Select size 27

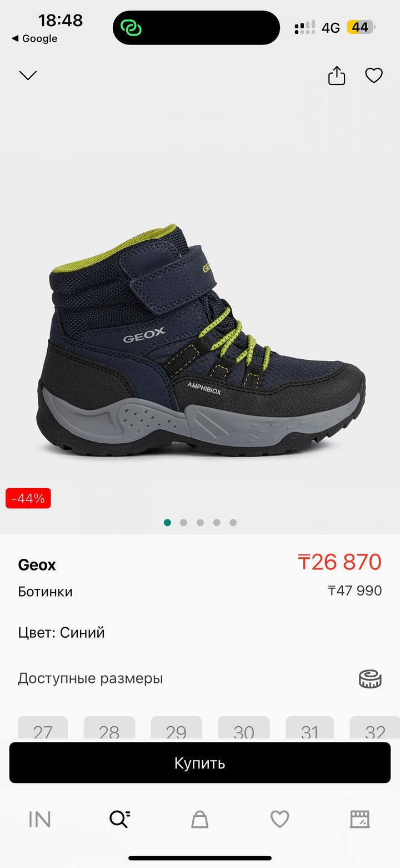click(x=43, y=728)
